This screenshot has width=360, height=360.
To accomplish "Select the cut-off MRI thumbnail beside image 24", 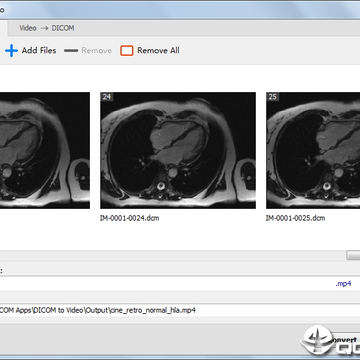I will point(45,150).
